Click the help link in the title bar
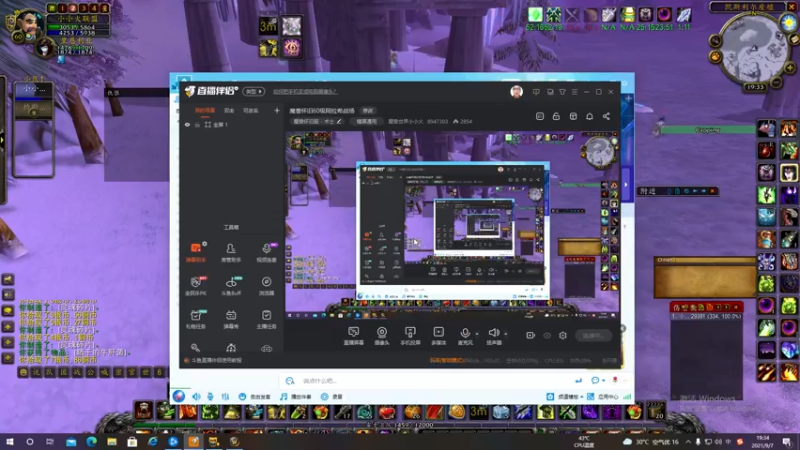The height and width of the screenshot is (450, 800). pyautogui.click(x=305, y=92)
